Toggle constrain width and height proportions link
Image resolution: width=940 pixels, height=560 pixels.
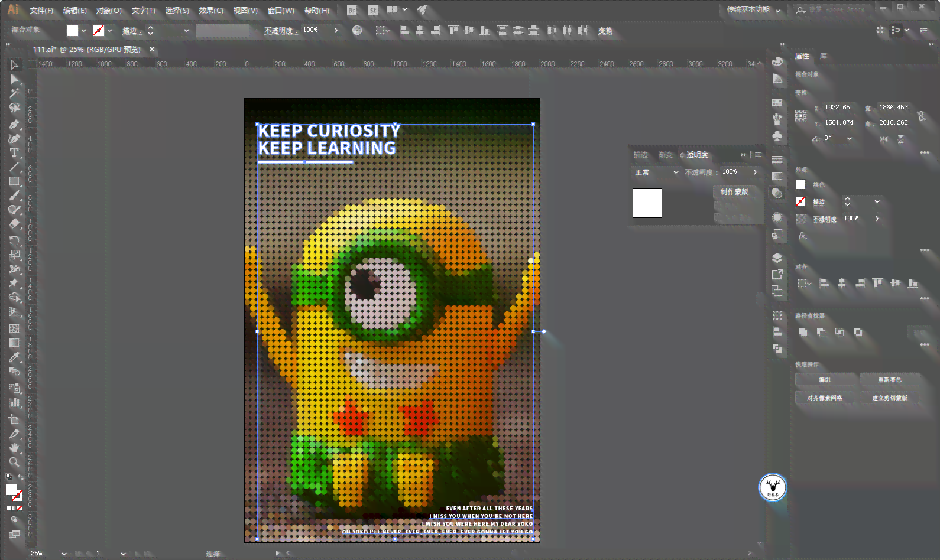tap(921, 116)
